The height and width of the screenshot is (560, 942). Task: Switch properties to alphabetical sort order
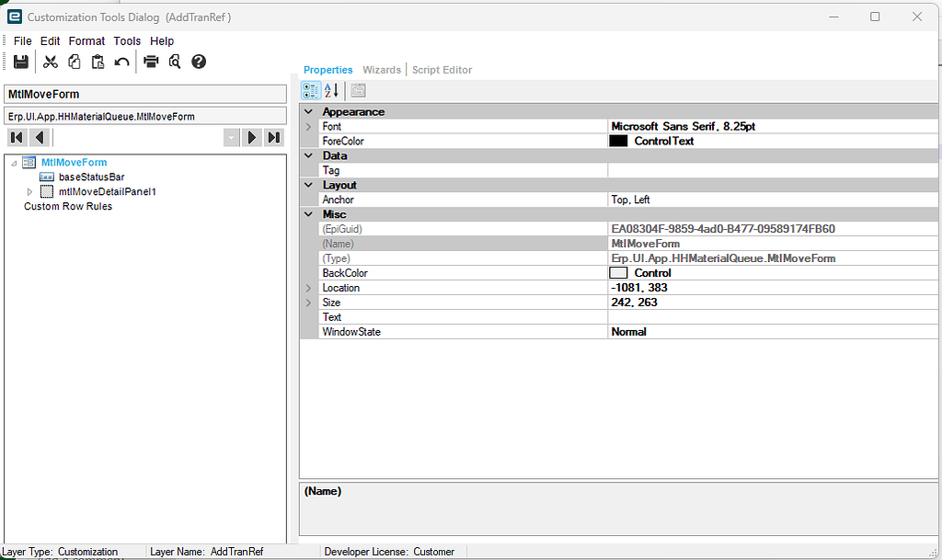329,90
